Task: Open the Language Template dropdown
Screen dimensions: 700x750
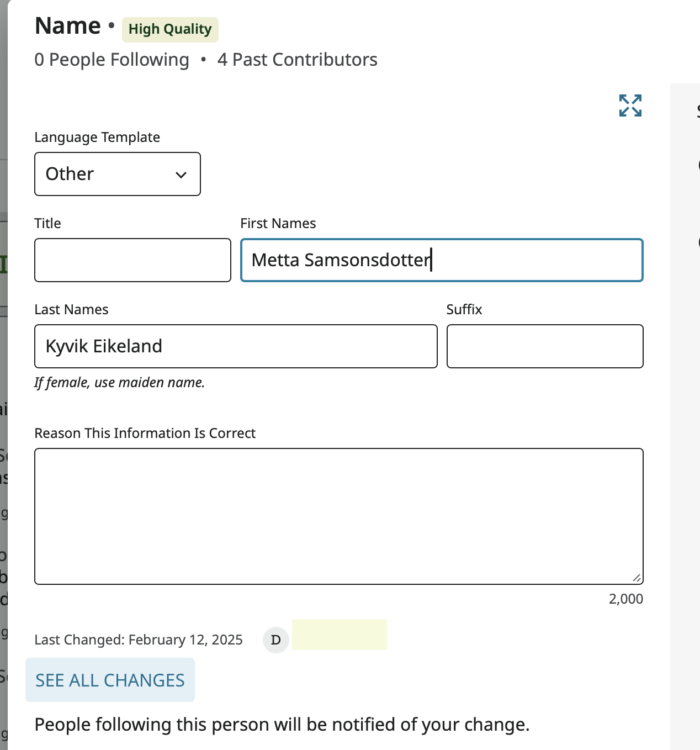Action: click(x=117, y=174)
